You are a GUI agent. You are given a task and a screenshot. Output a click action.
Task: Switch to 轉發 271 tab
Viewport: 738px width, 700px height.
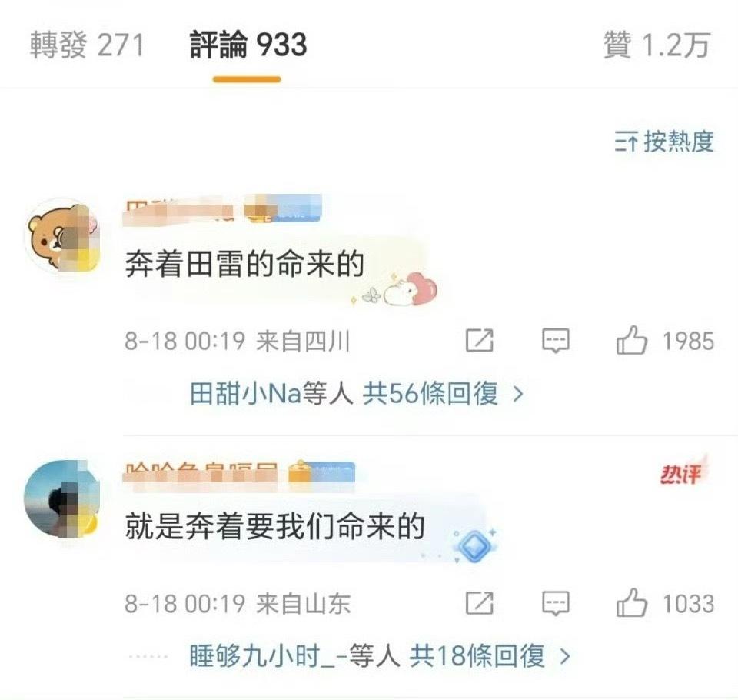(x=87, y=45)
